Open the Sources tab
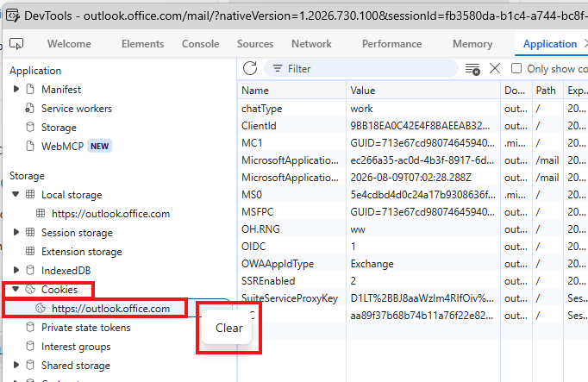 [255, 44]
